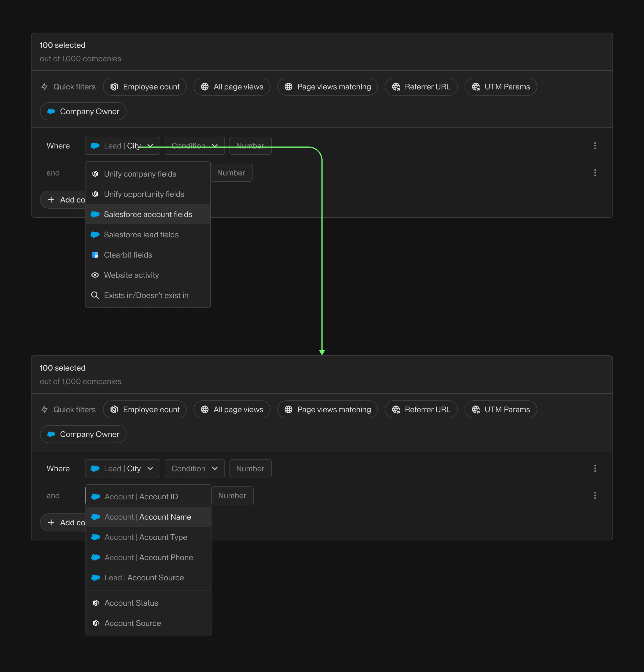Apply Referrer URL quick filter in bottom panel

point(421,409)
